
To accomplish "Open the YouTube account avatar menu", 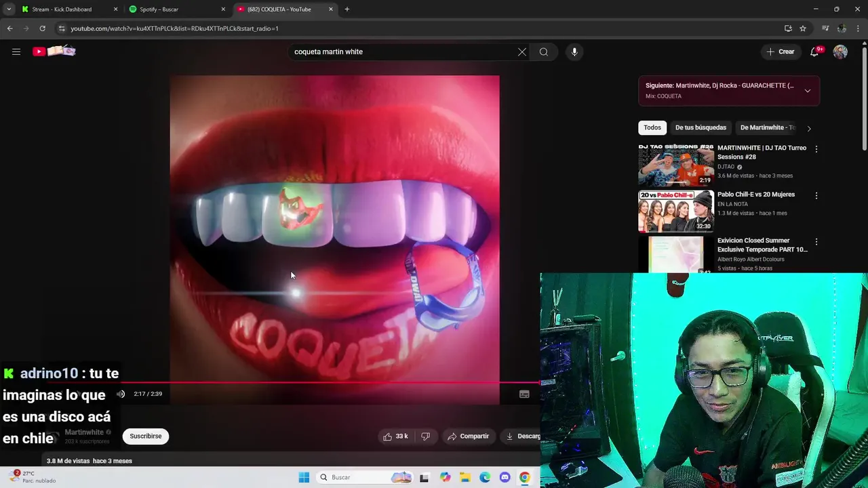I will tap(840, 52).
